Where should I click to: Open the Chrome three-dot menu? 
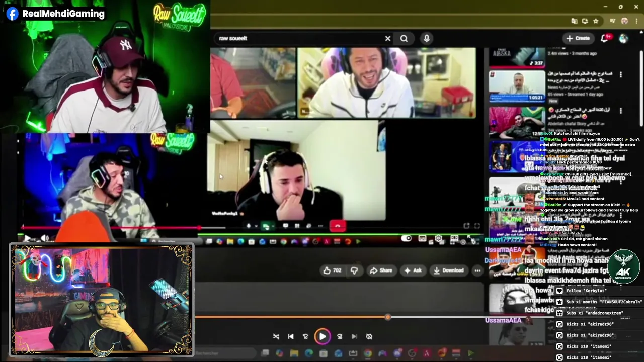tap(635, 21)
